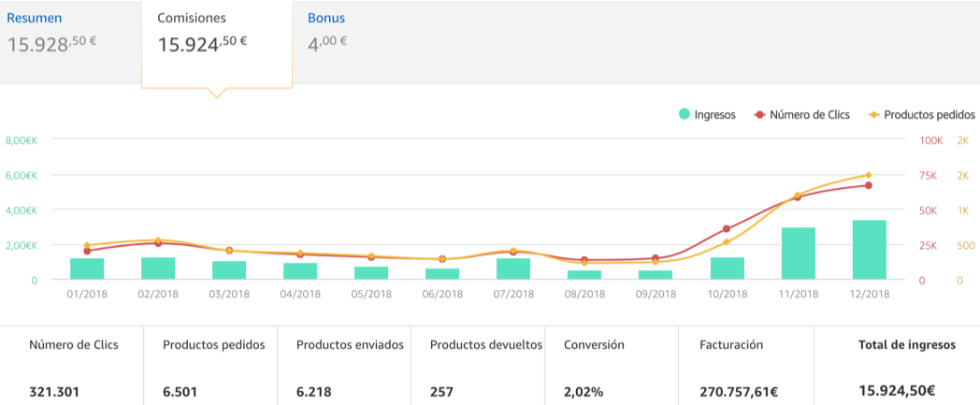Select the Número de Clics summary cell
This screenshot has height=405, width=980.
72,365
